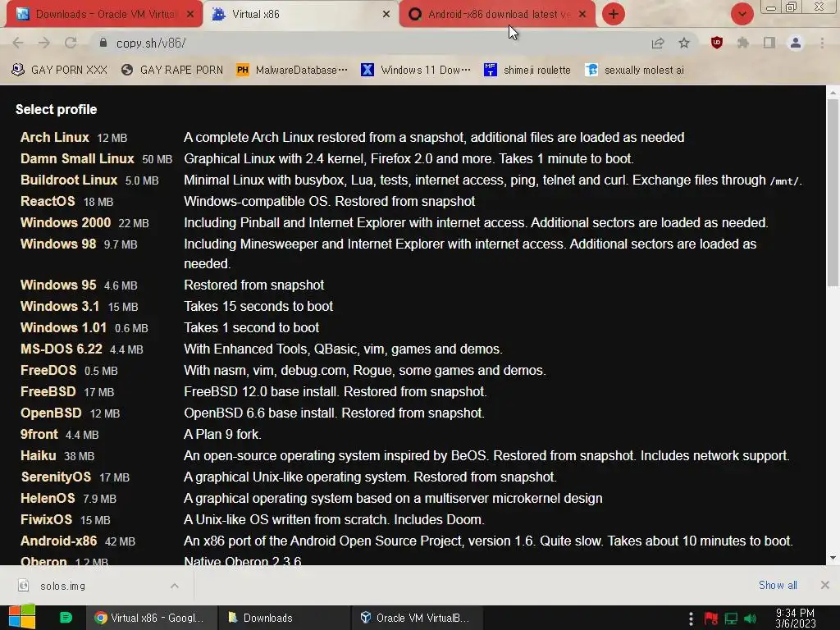Image resolution: width=840 pixels, height=630 pixels.
Task: Select the FreeBSD profile
Action: (x=48, y=392)
